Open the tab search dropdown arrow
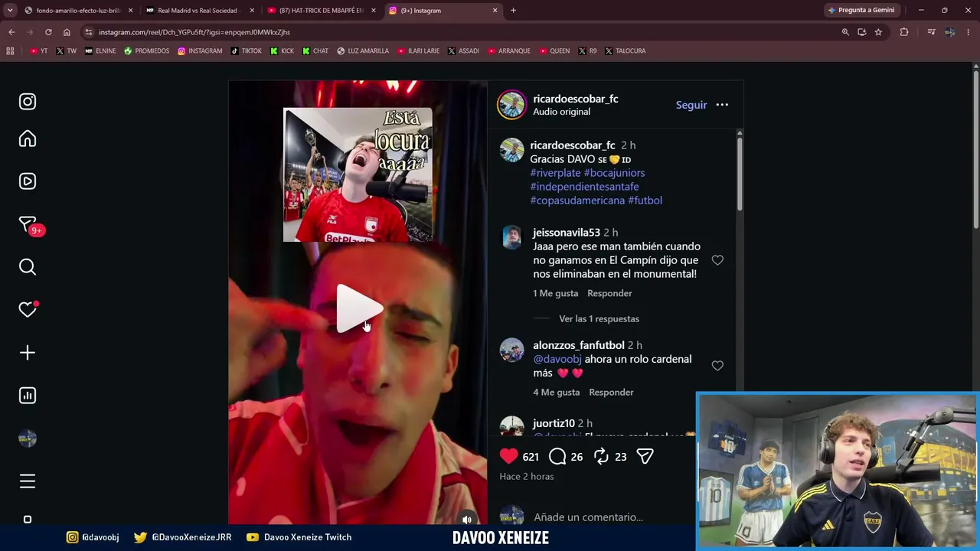 pos(9,11)
